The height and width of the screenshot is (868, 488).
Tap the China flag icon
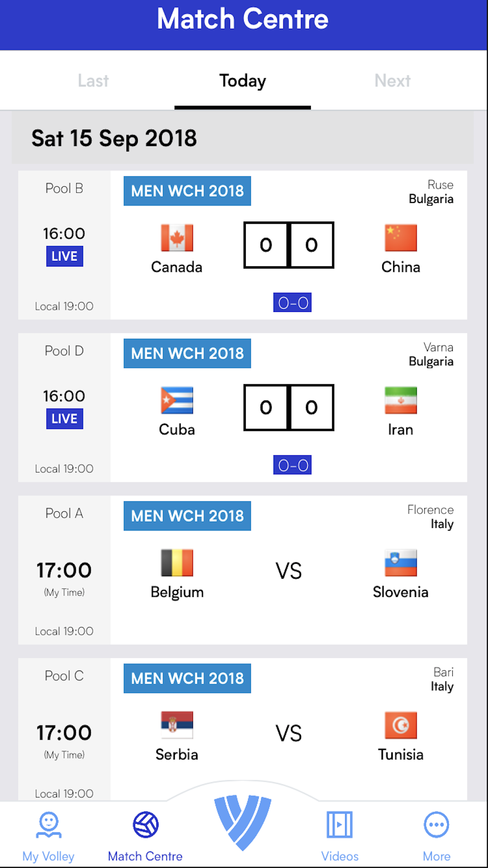click(x=400, y=238)
